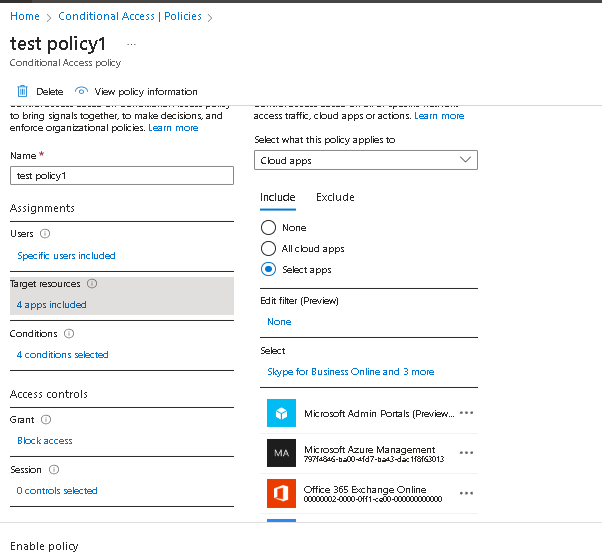The height and width of the screenshot is (555, 602).
Task: Click the Office 365 Exchange Online row text
Action: tap(365, 489)
